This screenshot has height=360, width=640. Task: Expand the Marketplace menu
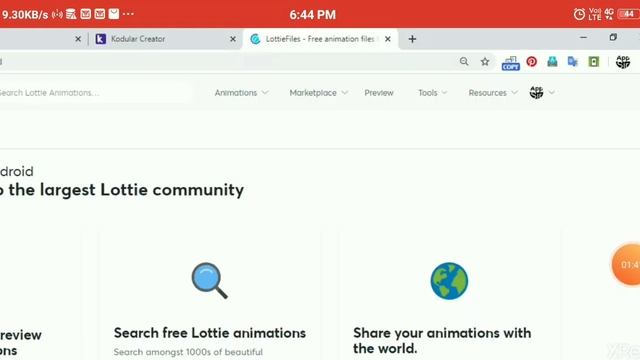pyautogui.click(x=318, y=93)
